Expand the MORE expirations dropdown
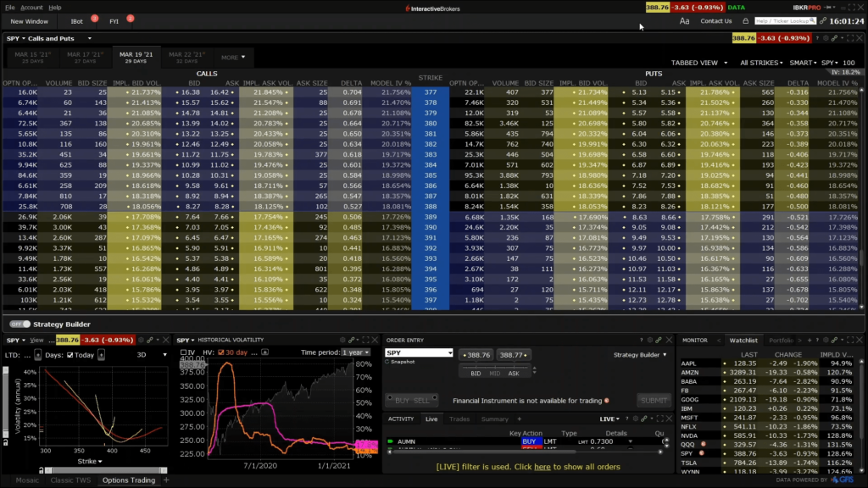 coord(233,58)
